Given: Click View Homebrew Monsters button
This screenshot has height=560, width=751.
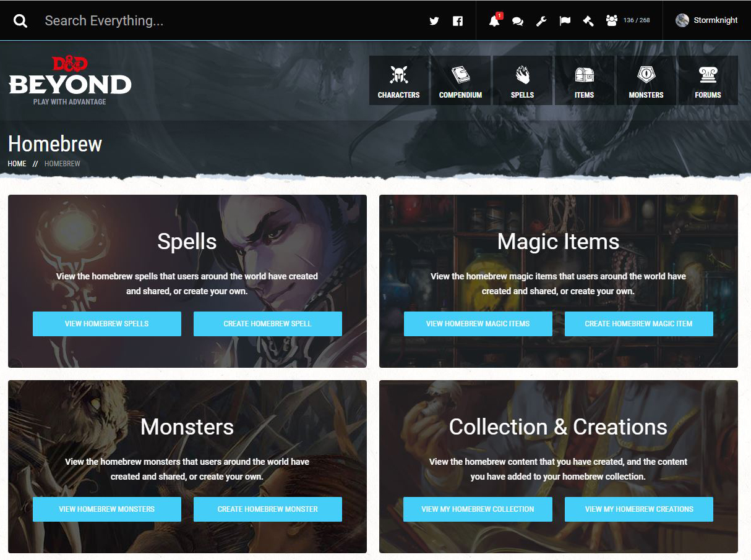Looking at the screenshot, I should [x=107, y=509].
